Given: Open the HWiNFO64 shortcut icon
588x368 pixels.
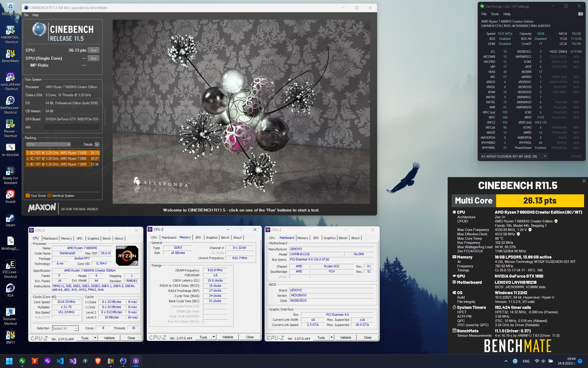Looking at the screenshot, I should coord(10,34).
